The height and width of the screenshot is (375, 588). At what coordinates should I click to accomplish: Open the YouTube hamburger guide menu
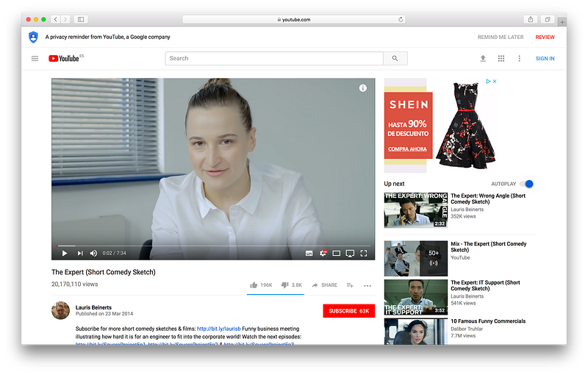point(35,59)
